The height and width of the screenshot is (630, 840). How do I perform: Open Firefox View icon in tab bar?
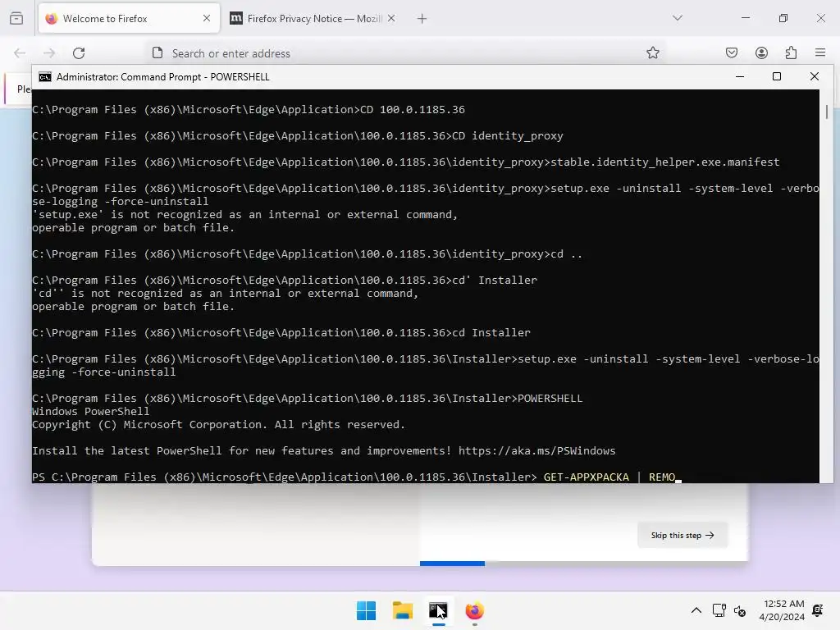(x=16, y=19)
